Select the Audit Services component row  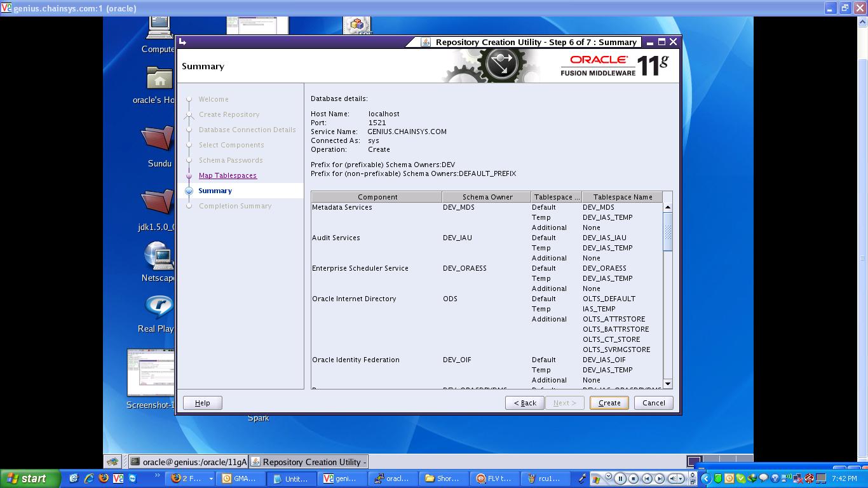[487, 238]
